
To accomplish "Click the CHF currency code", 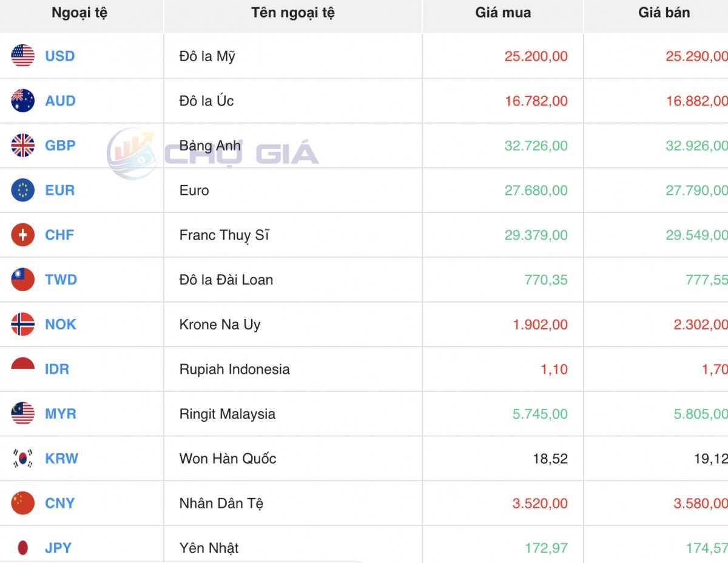I will click(59, 235).
